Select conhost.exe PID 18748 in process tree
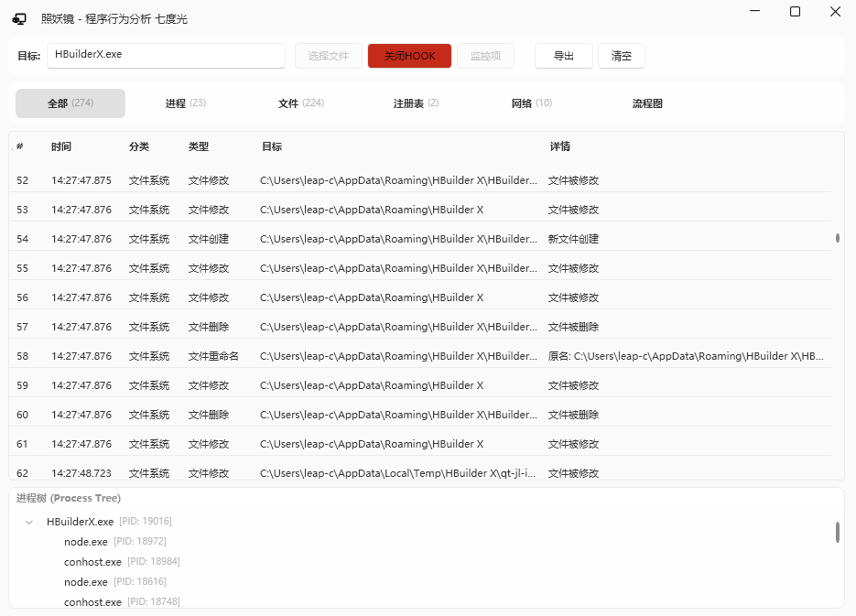This screenshot has height=616, width=856. (x=122, y=602)
